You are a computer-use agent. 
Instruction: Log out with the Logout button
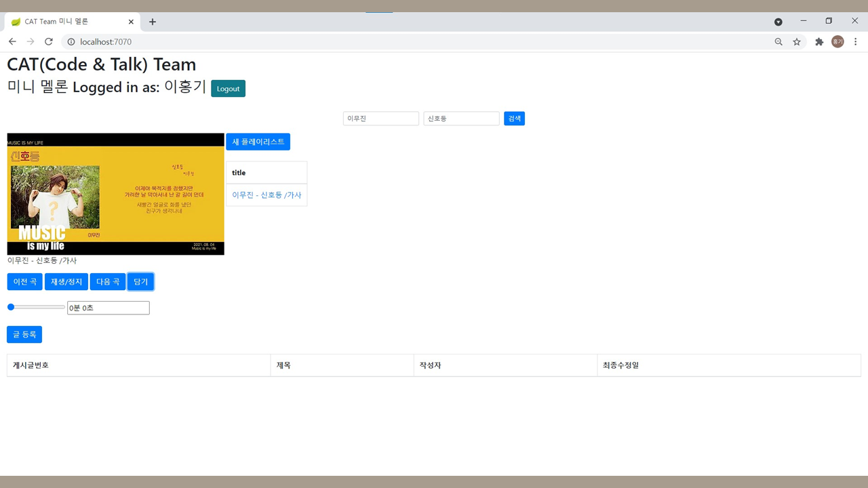point(228,89)
